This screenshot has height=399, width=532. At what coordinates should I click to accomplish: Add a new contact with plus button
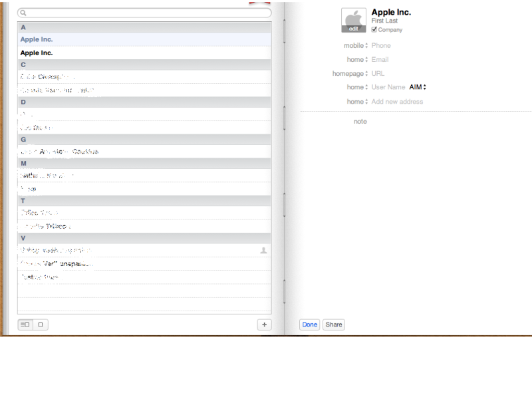[264, 325]
